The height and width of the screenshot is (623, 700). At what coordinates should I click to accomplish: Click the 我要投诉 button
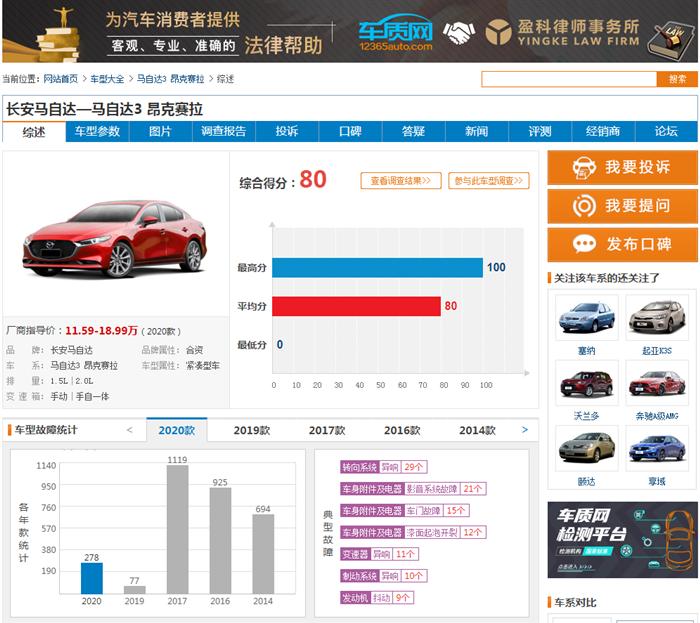[622, 168]
